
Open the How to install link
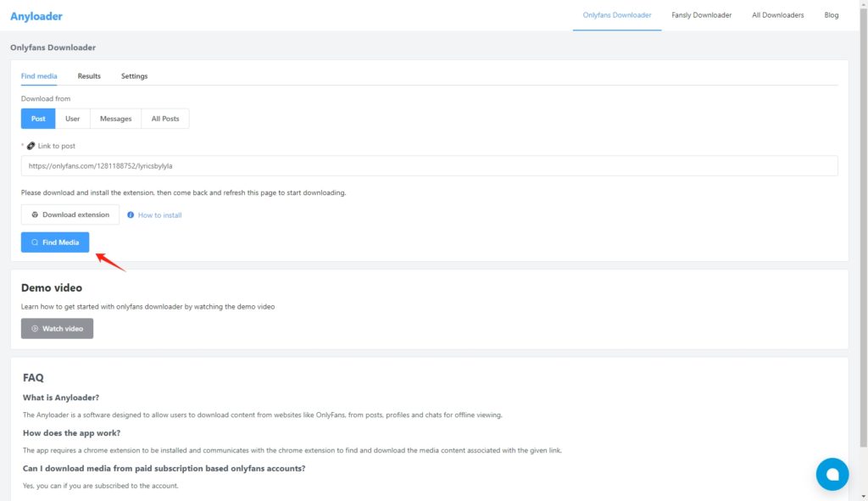[159, 215]
